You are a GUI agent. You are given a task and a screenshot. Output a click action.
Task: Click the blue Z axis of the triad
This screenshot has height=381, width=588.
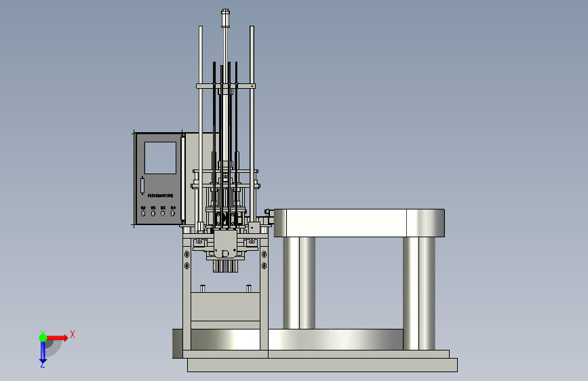point(43,353)
